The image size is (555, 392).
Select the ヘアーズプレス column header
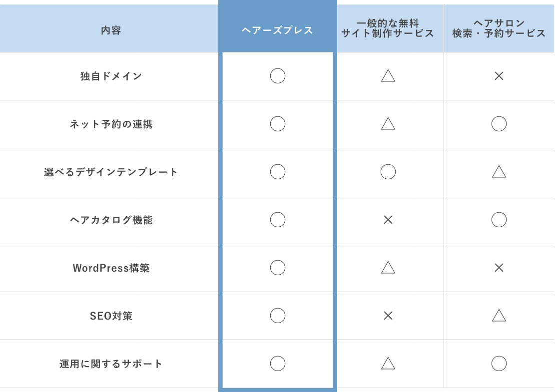click(x=278, y=30)
